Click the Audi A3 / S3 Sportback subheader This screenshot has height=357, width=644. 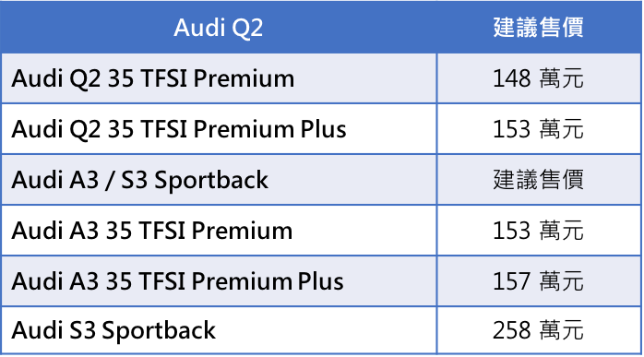pyautogui.click(x=139, y=180)
